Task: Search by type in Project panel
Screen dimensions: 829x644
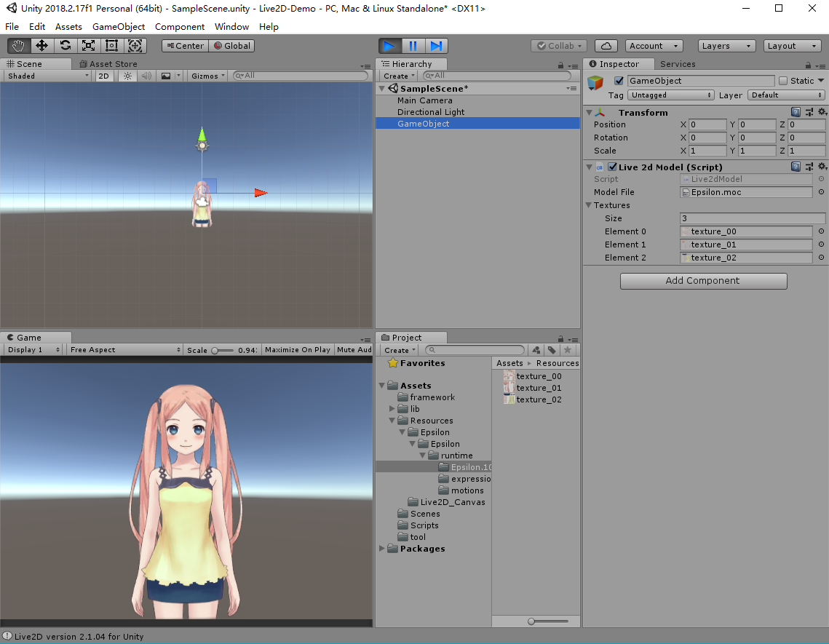Action: [536, 350]
